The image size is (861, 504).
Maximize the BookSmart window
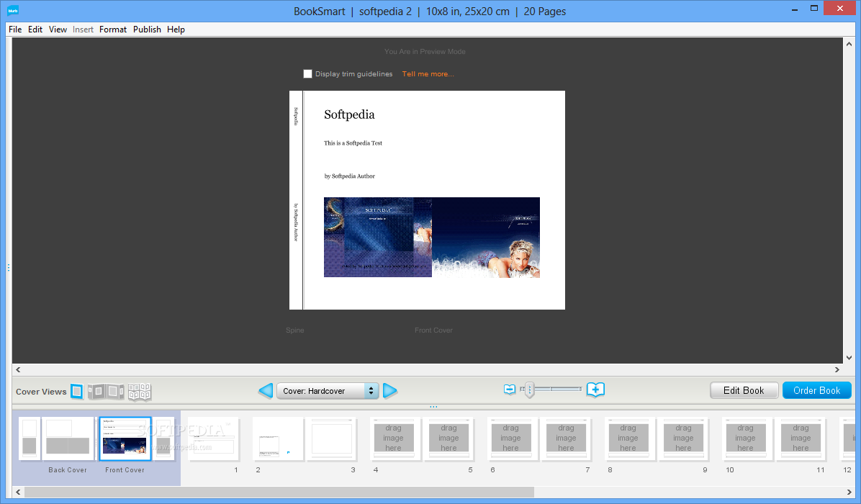[814, 8]
